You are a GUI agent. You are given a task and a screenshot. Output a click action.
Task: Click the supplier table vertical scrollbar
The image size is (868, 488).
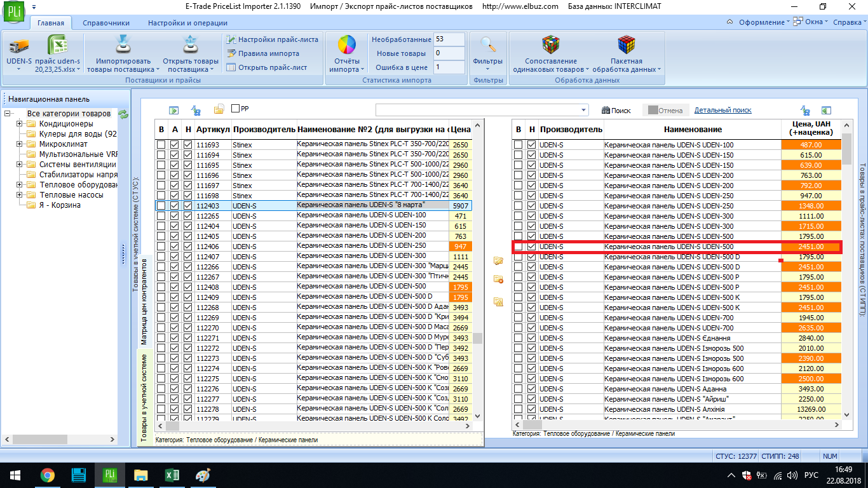(x=846, y=271)
